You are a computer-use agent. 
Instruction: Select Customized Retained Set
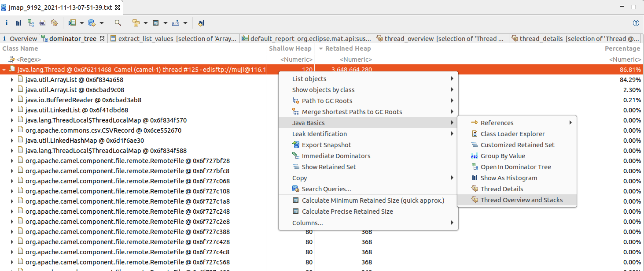click(x=517, y=145)
